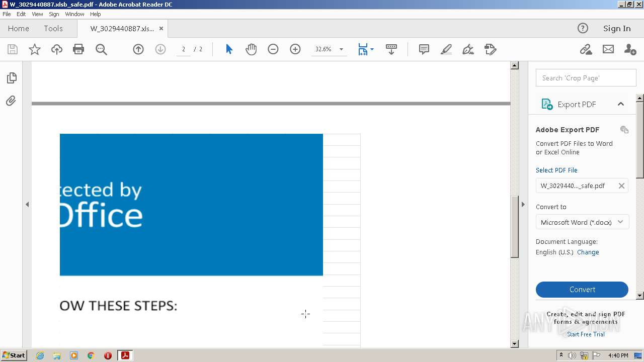Remove selected W_3029440..._safe.pdf file
This screenshot has width=644, height=362.
(x=622, y=186)
